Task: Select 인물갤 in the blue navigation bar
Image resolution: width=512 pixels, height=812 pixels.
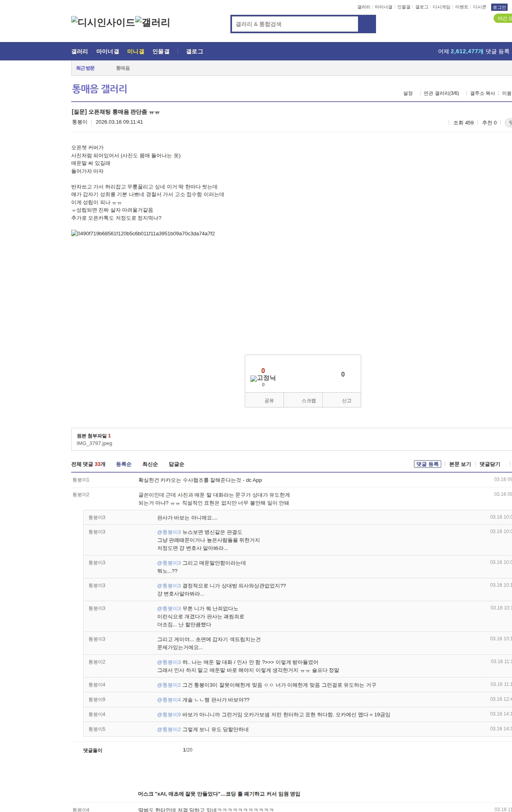Action: point(161,52)
